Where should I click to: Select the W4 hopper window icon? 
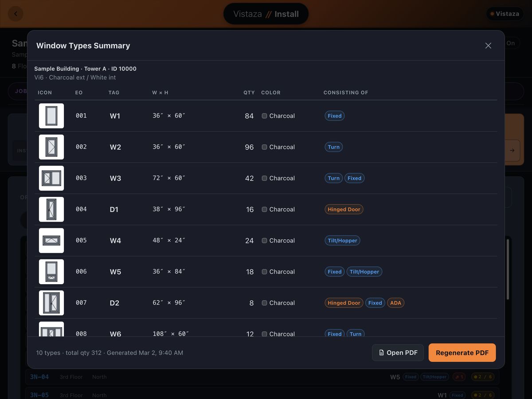click(51, 240)
